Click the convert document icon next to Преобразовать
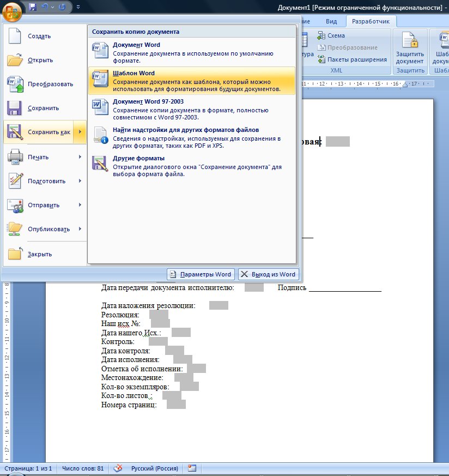 15,84
